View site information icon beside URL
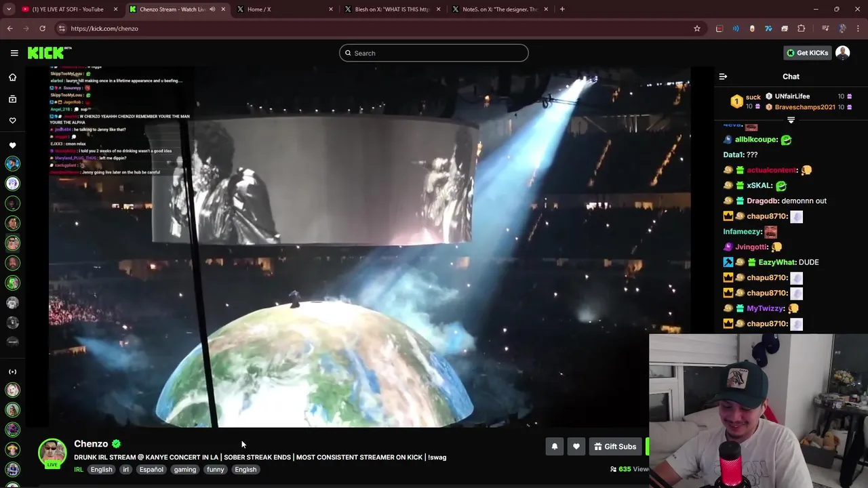 62,28
